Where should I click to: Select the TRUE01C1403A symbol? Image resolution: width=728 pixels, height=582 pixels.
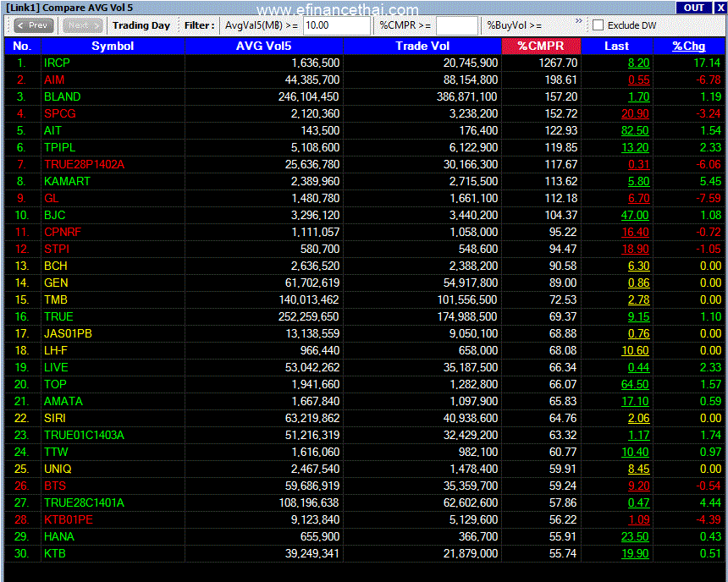coord(84,436)
